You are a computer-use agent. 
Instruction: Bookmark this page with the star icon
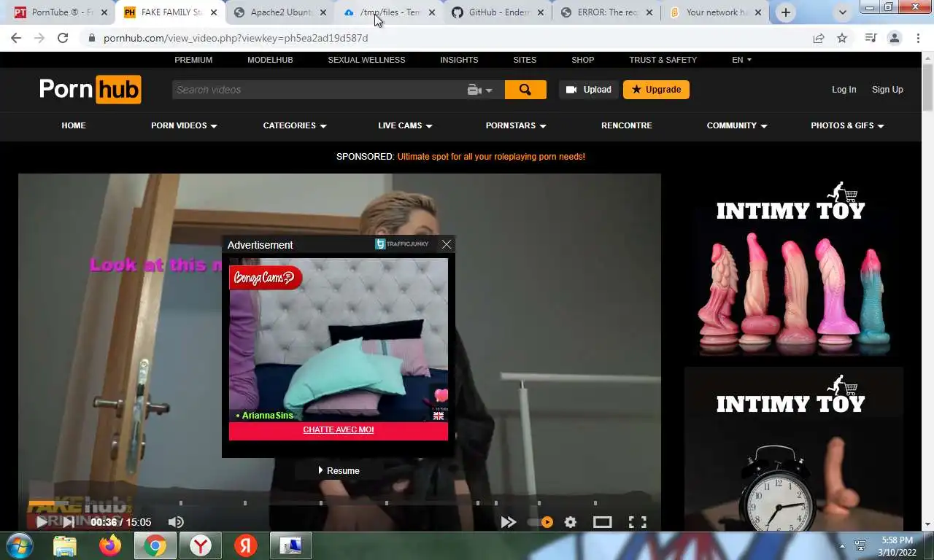(x=842, y=38)
